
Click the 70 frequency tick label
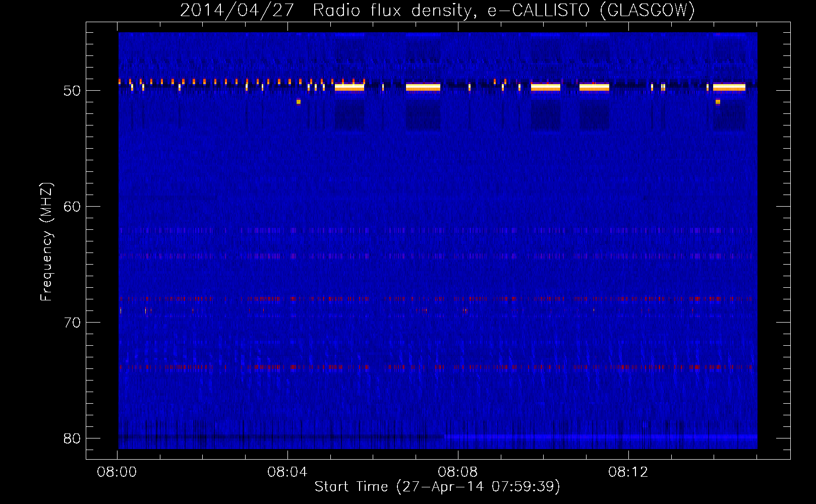point(73,323)
